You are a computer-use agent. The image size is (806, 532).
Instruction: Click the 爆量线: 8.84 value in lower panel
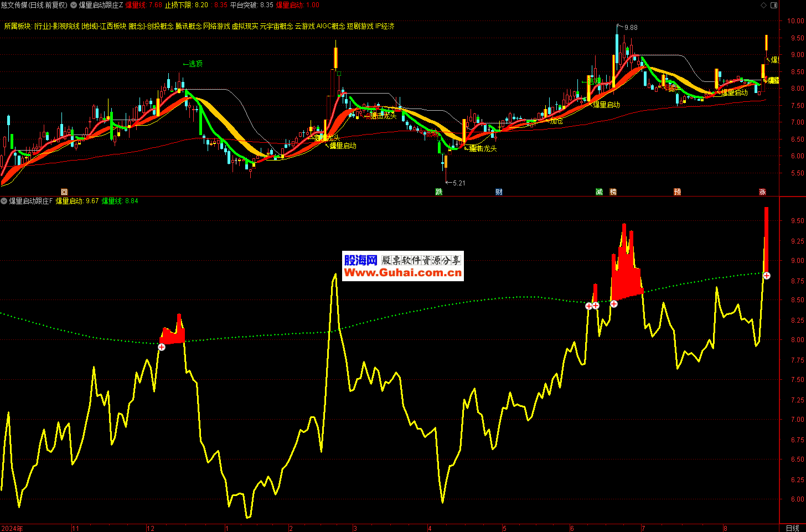click(x=120, y=201)
